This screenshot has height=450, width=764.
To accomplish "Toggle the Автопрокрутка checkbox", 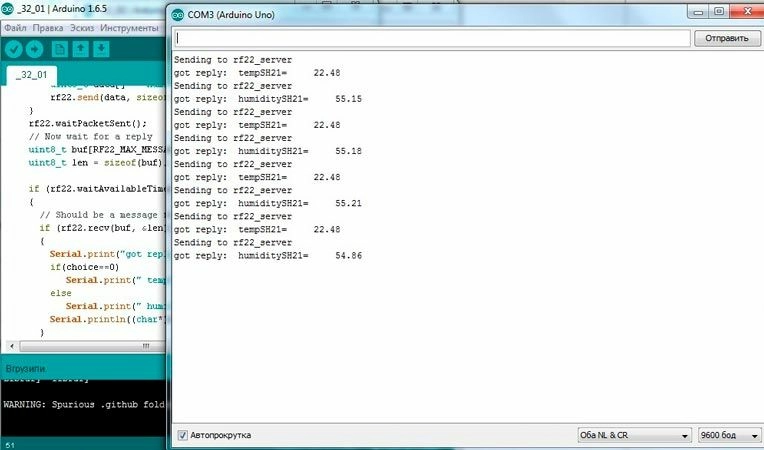I will point(182,436).
